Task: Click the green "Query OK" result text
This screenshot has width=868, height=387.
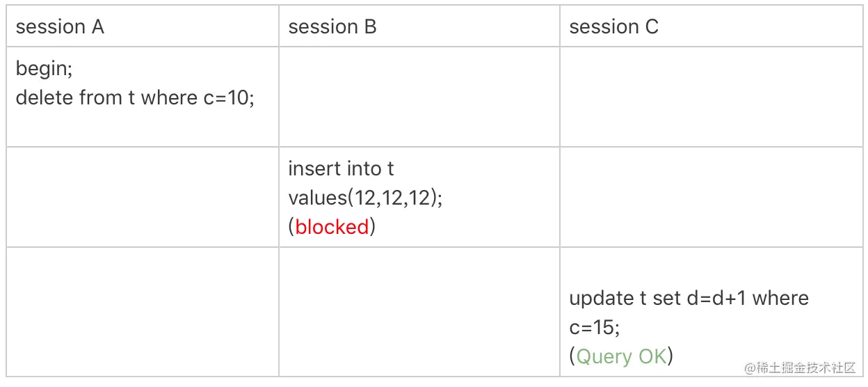Action: point(621,356)
